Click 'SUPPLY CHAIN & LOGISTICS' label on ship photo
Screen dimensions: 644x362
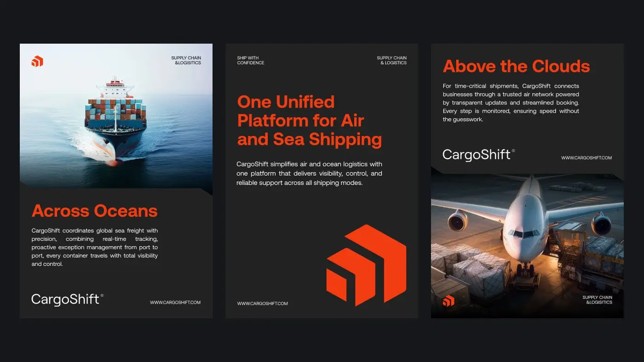tap(186, 60)
